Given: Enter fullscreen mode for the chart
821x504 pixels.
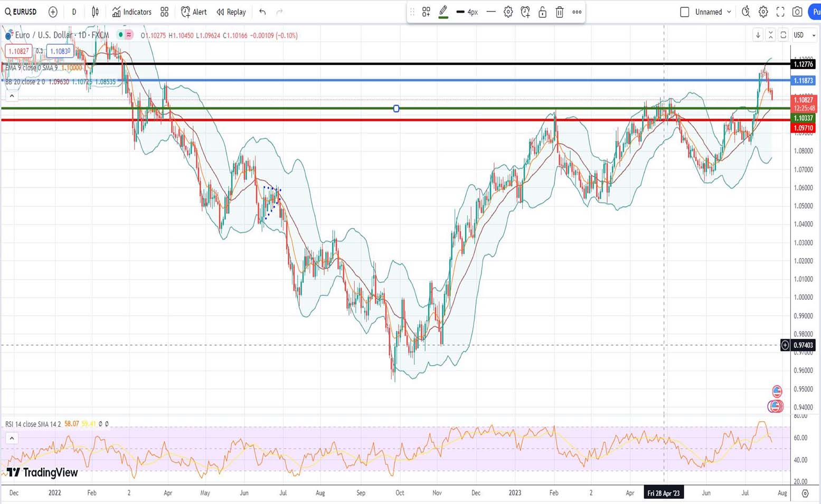Looking at the screenshot, I should [x=780, y=12].
